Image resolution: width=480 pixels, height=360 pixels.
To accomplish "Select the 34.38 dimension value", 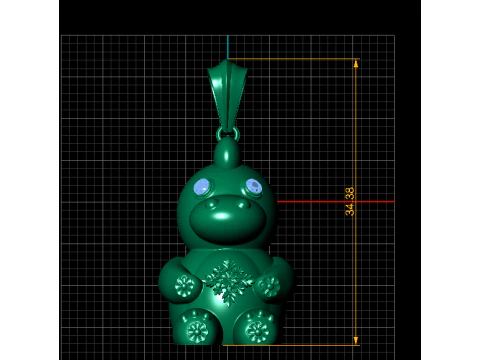I will coord(350,202).
